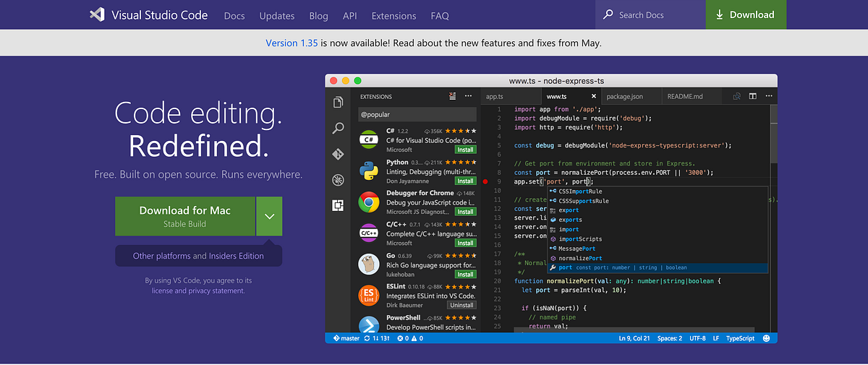868x365 pixels.
Task: Click the smiley feedback icon in status bar
Action: click(x=765, y=338)
